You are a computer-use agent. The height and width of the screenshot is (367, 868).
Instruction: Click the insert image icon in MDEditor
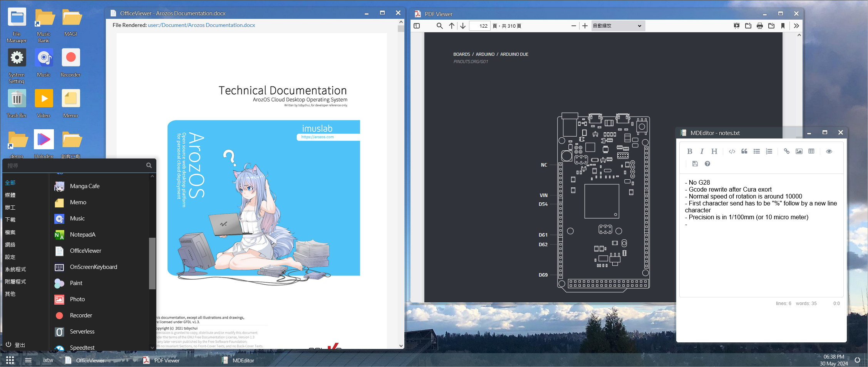[x=799, y=152]
